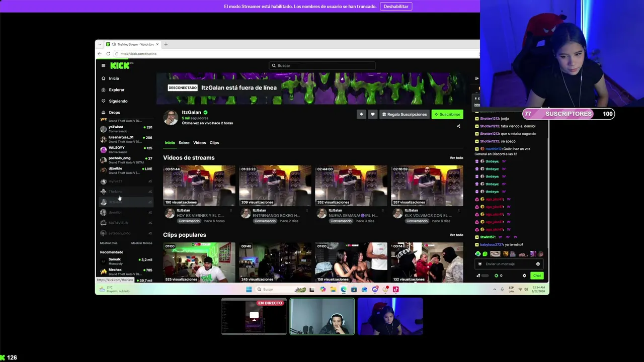Viewport: 644px width, 362px height.
Task: Open options for ENTRENANDO BOXEO video
Action: pyautogui.click(x=307, y=211)
